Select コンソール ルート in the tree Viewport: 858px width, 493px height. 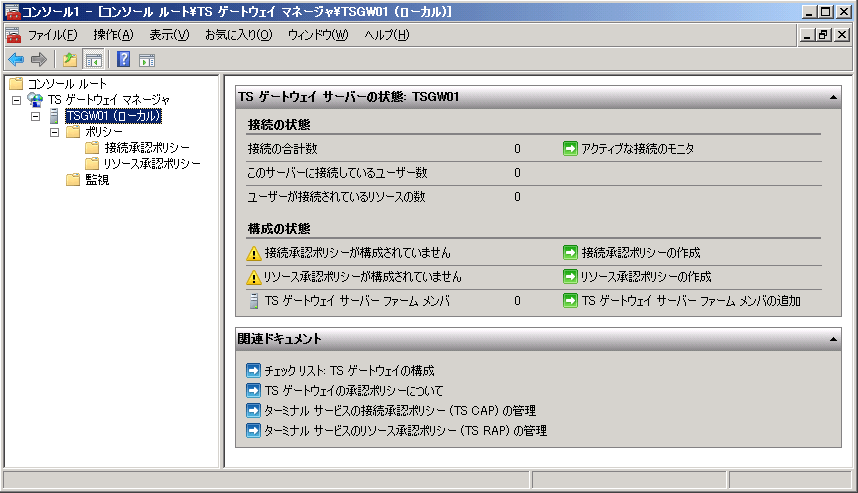pyautogui.click(x=67, y=84)
